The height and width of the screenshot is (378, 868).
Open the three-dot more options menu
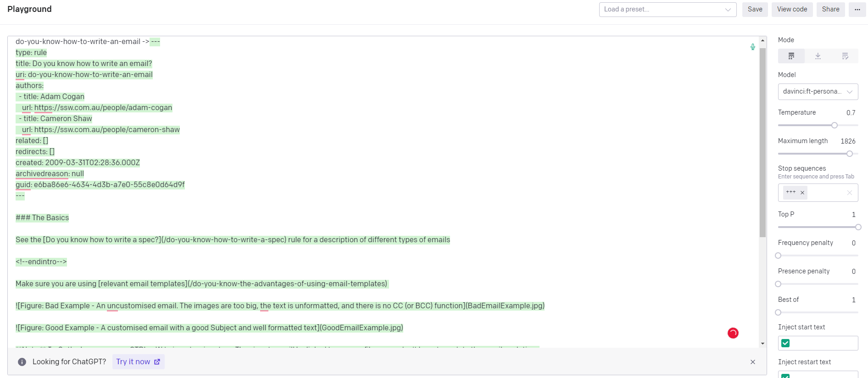click(857, 10)
